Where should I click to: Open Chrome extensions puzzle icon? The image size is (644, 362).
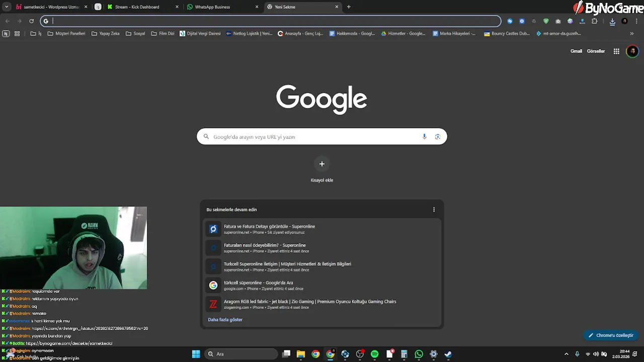point(594,21)
